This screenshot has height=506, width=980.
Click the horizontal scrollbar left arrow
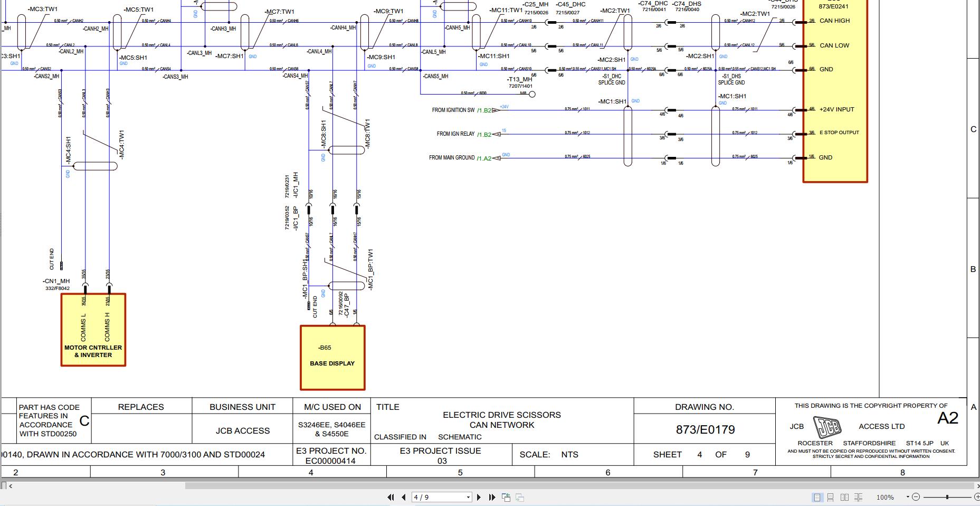11,486
